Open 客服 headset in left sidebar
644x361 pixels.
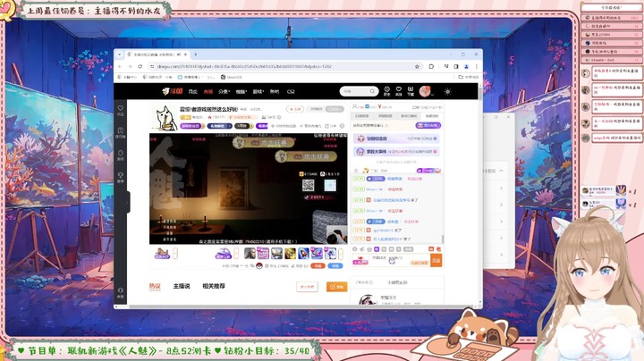[121, 292]
